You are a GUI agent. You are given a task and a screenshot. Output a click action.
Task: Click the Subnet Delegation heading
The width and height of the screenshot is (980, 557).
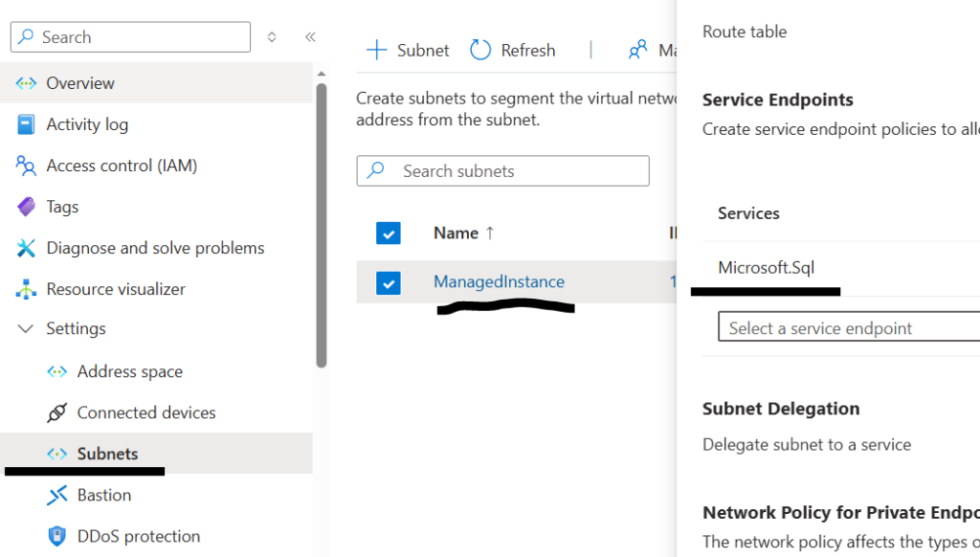point(781,409)
